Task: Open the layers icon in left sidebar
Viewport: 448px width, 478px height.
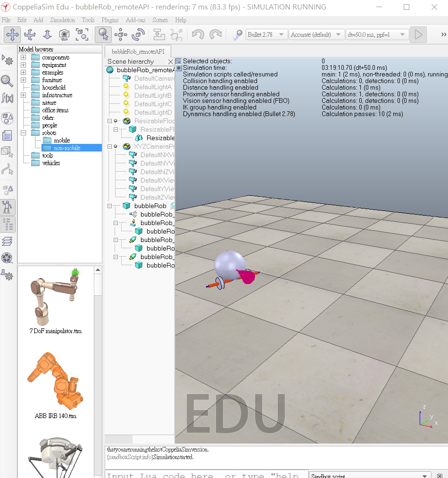Action: click(8, 241)
